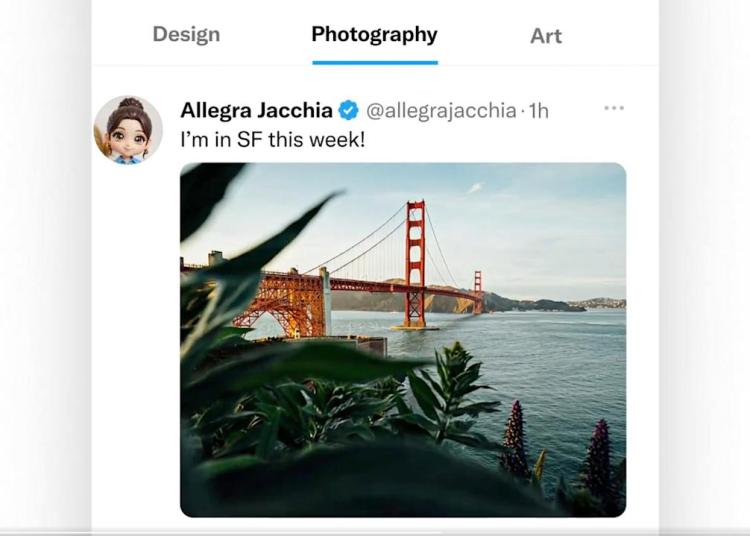Open the @allegrajacchia handle link
Viewport: 750px width, 536px height.
(441, 110)
